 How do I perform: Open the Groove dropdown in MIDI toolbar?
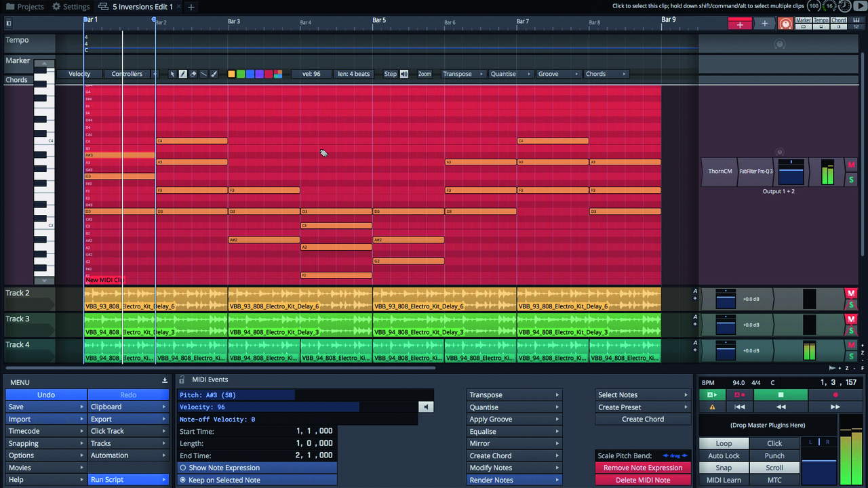click(x=558, y=74)
